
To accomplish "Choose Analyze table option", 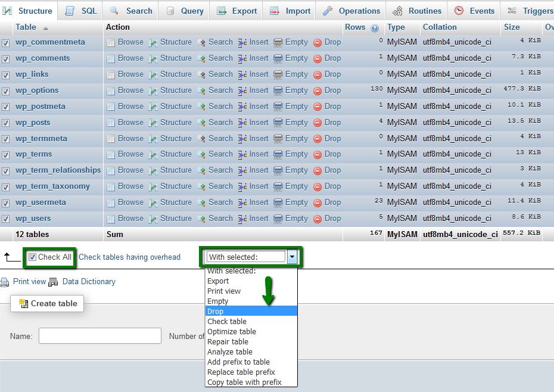I will point(251,351).
